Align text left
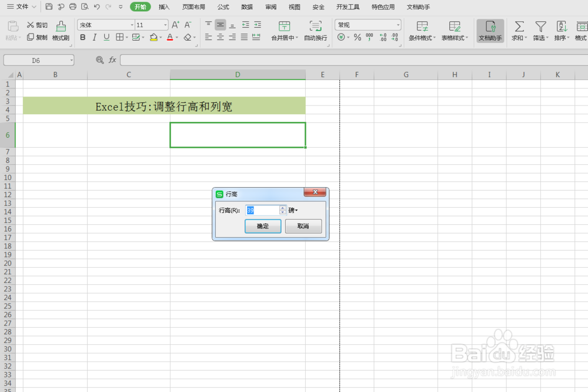Viewport: 588px width, 392px height. tap(209, 37)
